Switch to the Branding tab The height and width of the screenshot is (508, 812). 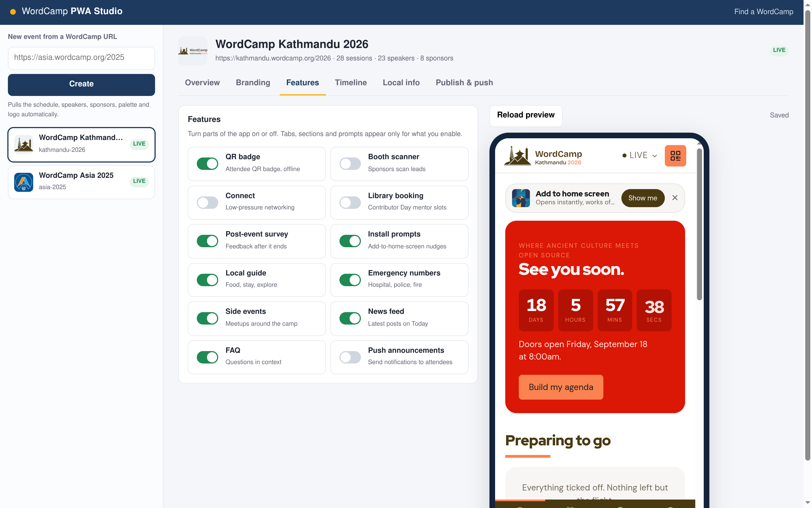tap(253, 83)
